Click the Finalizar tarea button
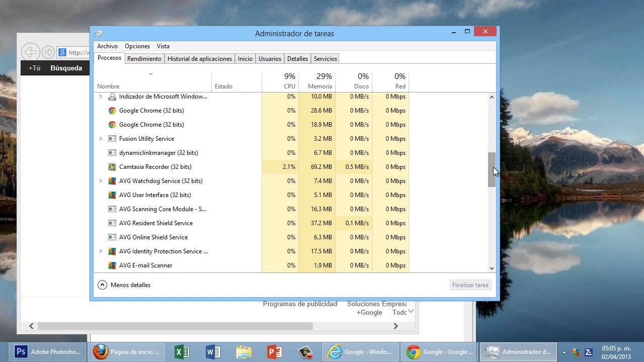The width and height of the screenshot is (644, 362). [470, 285]
